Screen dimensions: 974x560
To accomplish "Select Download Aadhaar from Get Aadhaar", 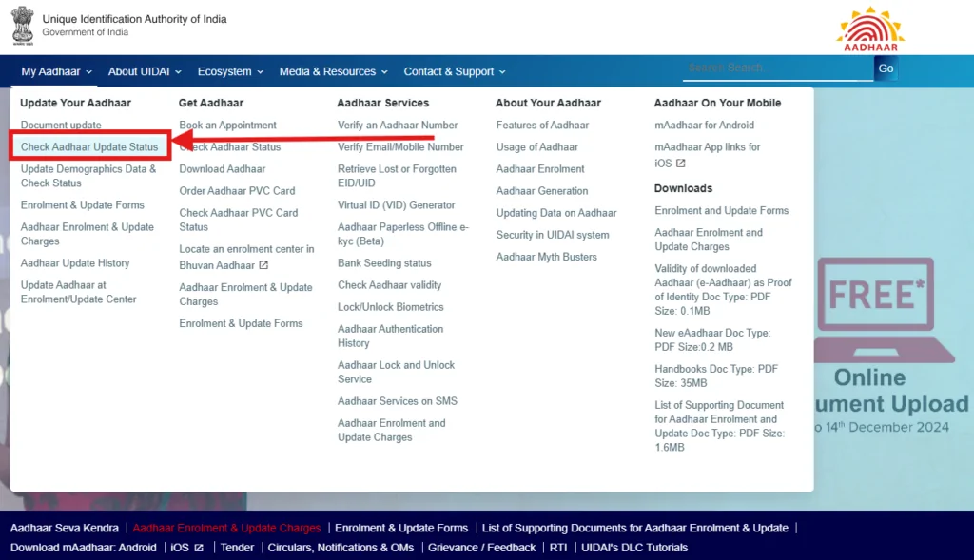I will coord(223,169).
